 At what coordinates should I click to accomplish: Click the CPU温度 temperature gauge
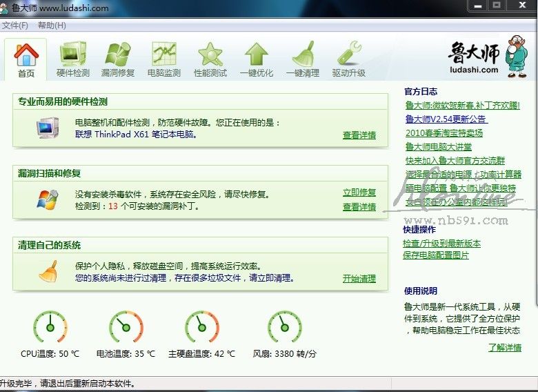tap(50, 327)
